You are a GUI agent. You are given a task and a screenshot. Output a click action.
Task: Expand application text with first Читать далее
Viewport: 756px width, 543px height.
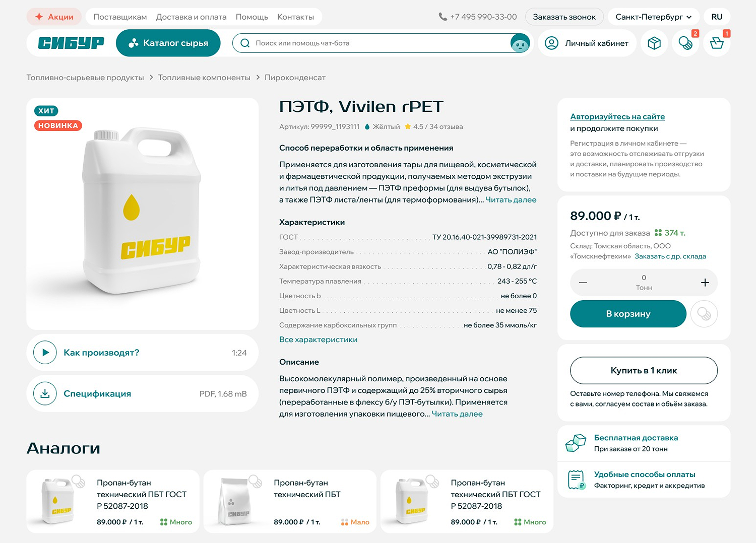pyautogui.click(x=511, y=200)
